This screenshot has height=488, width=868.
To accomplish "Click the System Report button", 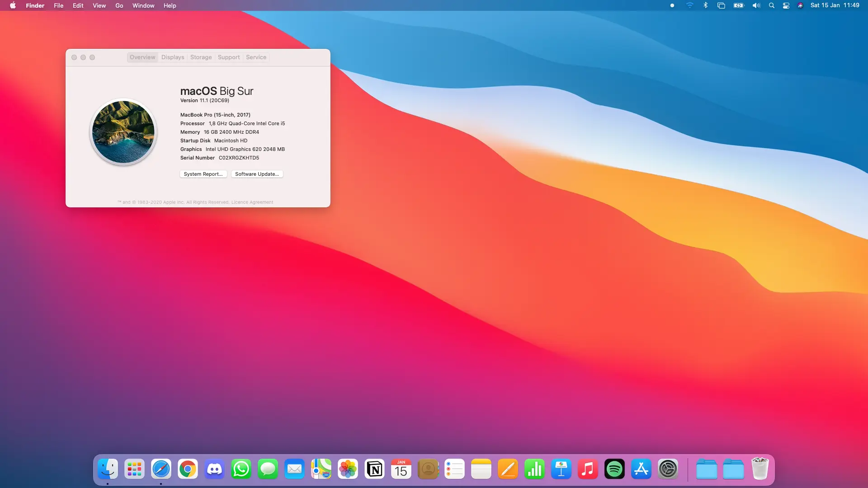I will (x=203, y=174).
